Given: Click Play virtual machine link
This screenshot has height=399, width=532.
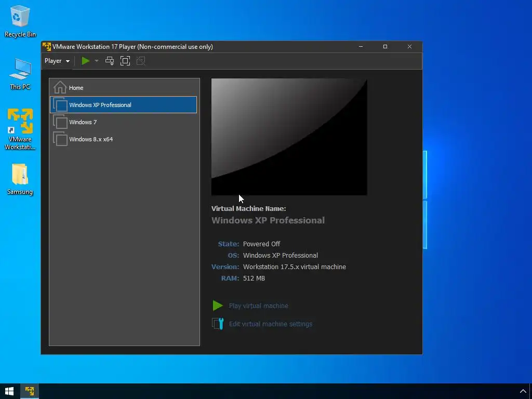Looking at the screenshot, I should click(x=259, y=305).
